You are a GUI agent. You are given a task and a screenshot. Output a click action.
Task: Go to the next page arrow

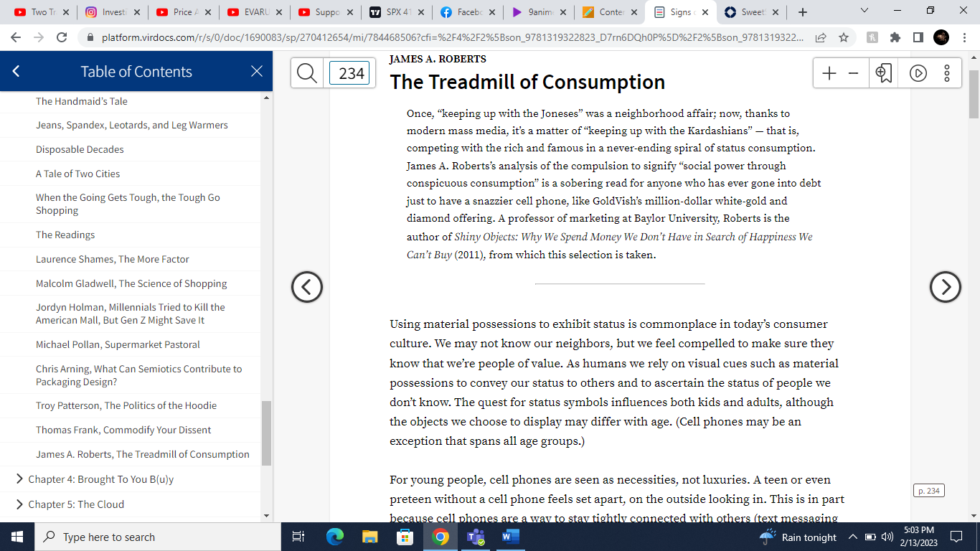(946, 287)
